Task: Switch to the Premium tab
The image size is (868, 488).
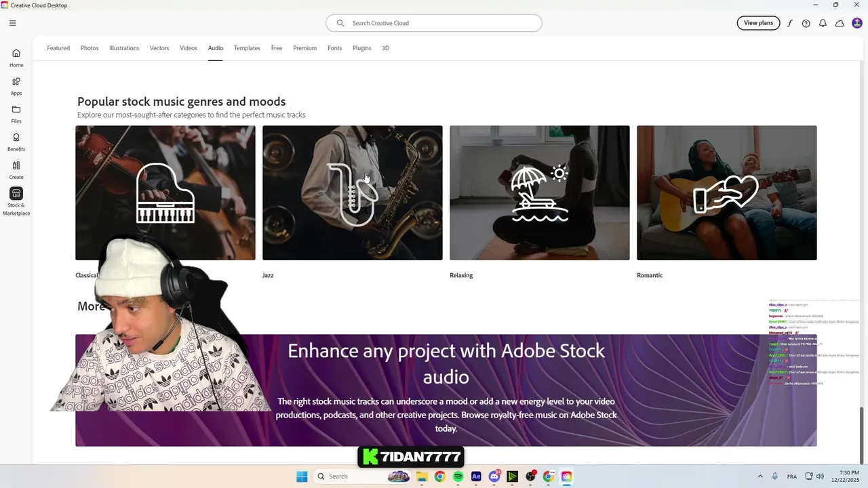Action: 305,48
